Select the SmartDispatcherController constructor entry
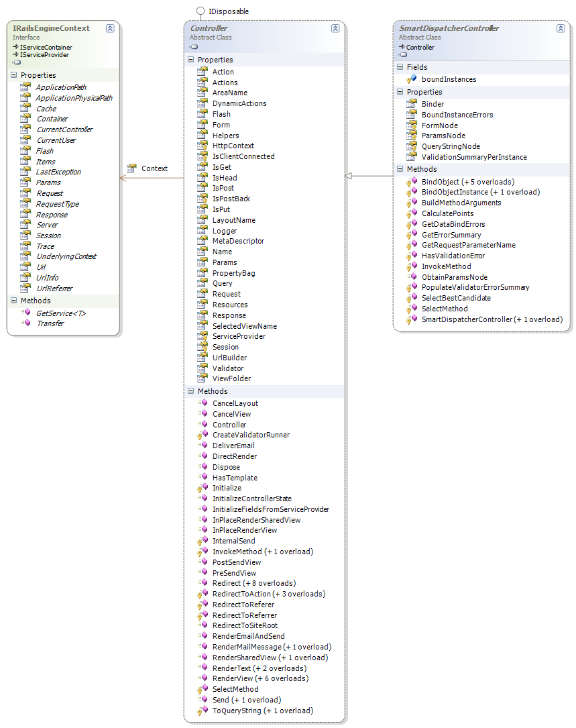Image resolution: width=576 pixels, height=728 pixels. pos(492,319)
